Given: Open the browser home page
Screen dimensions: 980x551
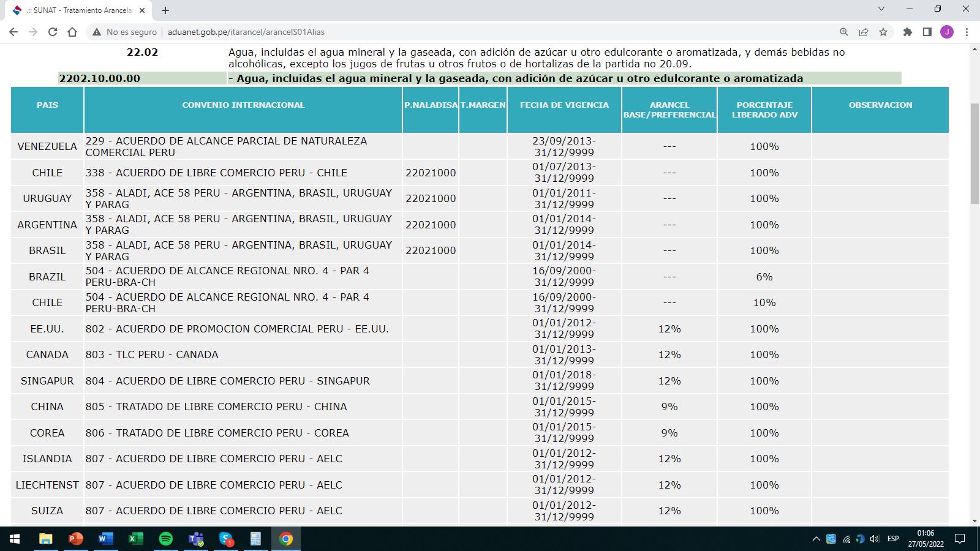Looking at the screenshot, I should tap(72, 32).
